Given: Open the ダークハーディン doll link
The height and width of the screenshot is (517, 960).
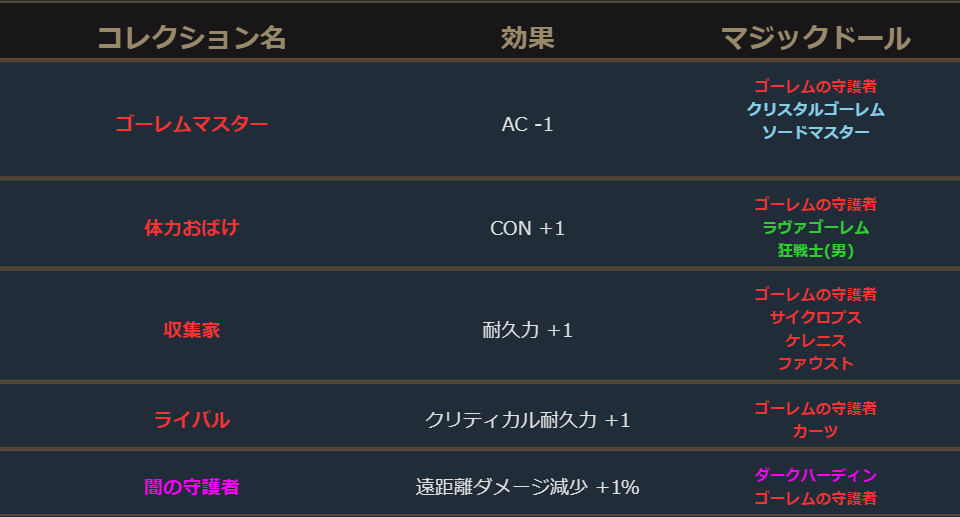Looking at the screenshot, I should [x=815, y=475].
